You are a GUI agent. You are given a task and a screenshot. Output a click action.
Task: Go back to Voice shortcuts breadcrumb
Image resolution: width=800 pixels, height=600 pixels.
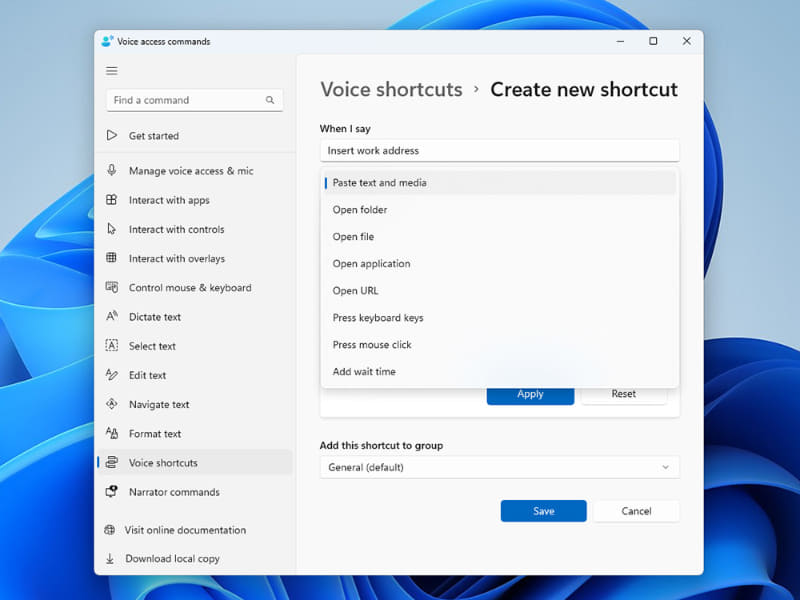point(391,89)
